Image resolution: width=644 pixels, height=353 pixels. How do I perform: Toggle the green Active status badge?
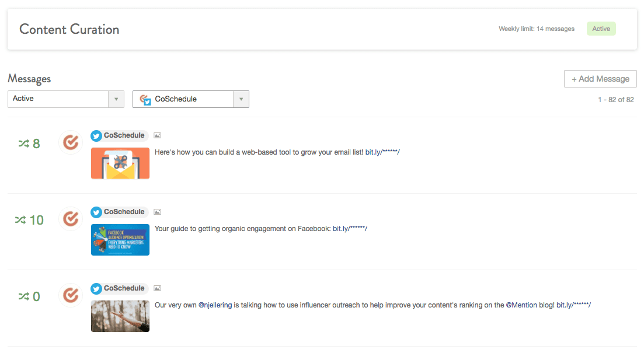tap(601, 29)
